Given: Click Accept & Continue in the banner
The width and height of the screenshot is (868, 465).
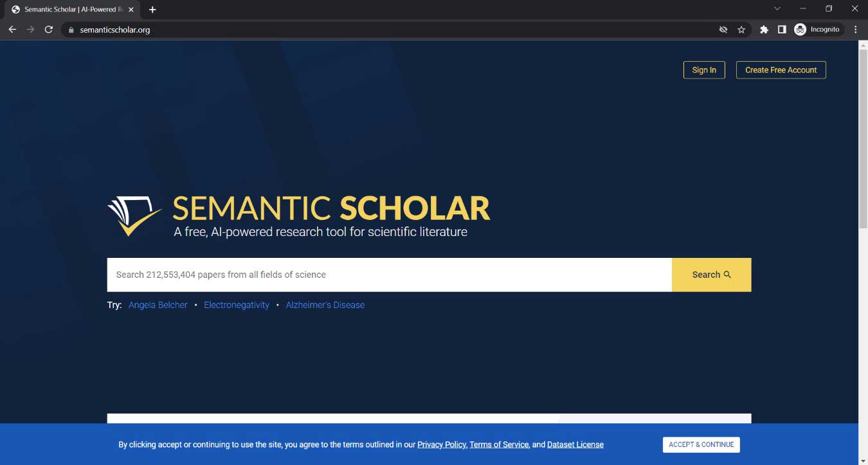Looking at the screenshot, I should coord(701,444).
